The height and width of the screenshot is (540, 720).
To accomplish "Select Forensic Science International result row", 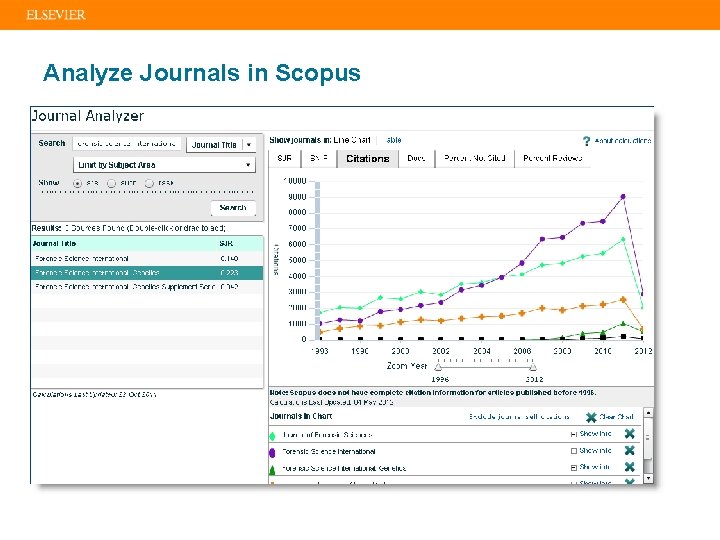I will (x=147, y=259).
